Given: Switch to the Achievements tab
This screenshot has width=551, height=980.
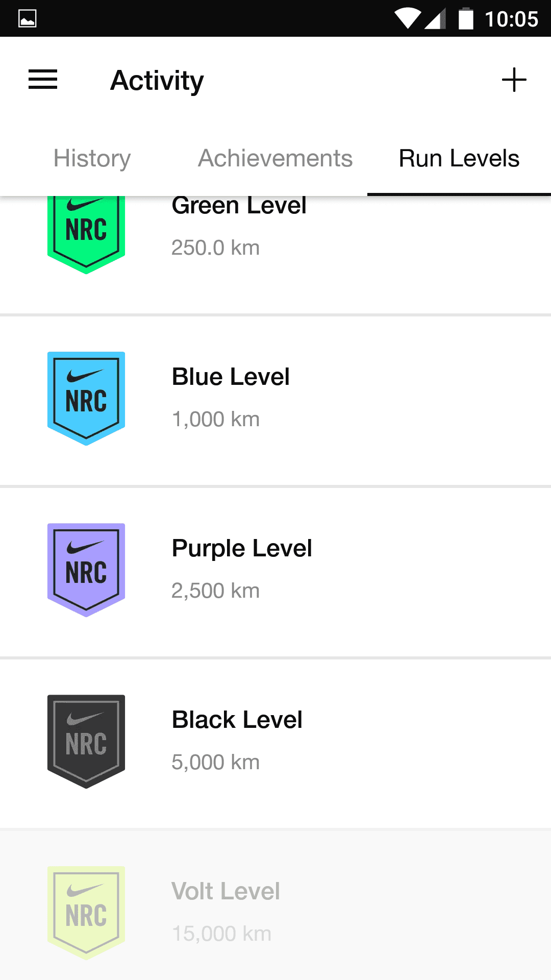Looking at the screenshot, I should coord(275,158).
